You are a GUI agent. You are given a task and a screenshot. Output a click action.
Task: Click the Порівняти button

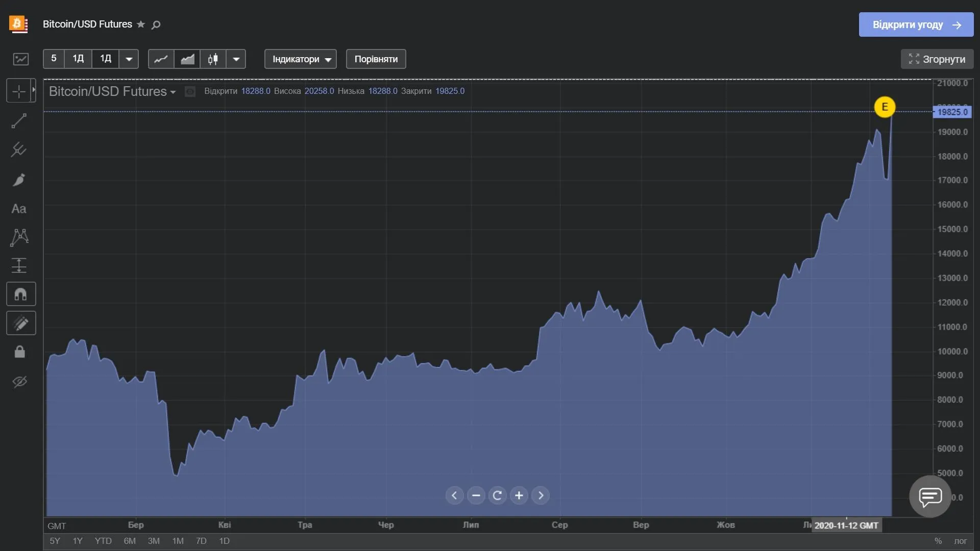coord(376,59)
